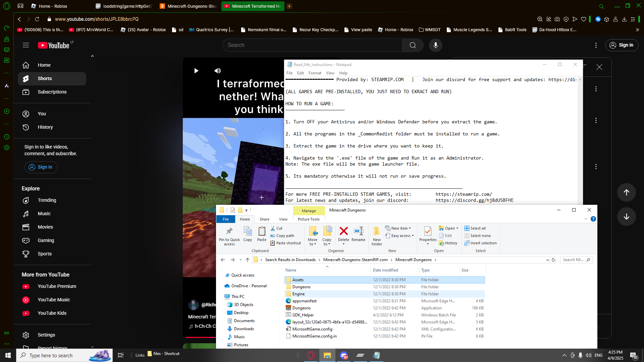Collapse the Explorer ribbon

point(586,219)
